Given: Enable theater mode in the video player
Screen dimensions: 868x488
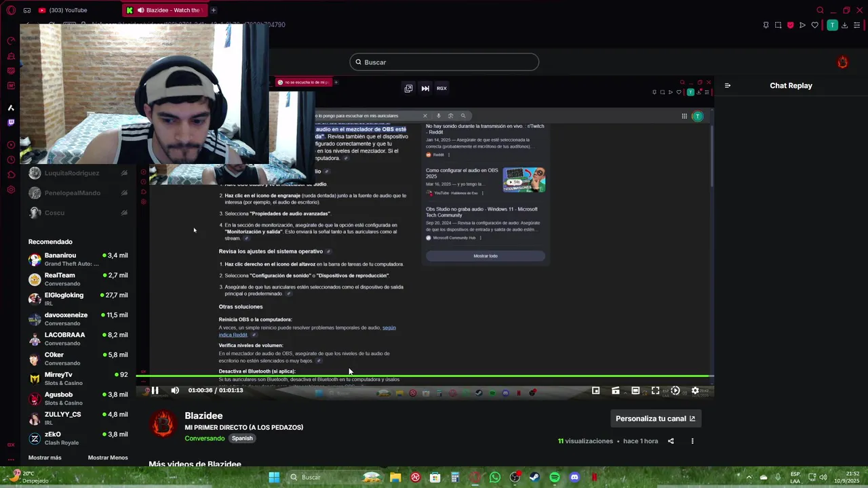Looking at the screenshot, I should click(635, 390).
